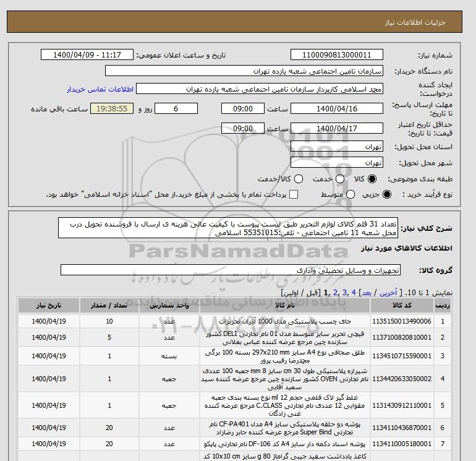Click the تاریخ نیاز column header
This screenshot has height=461, width=476.
coord(49,306)
